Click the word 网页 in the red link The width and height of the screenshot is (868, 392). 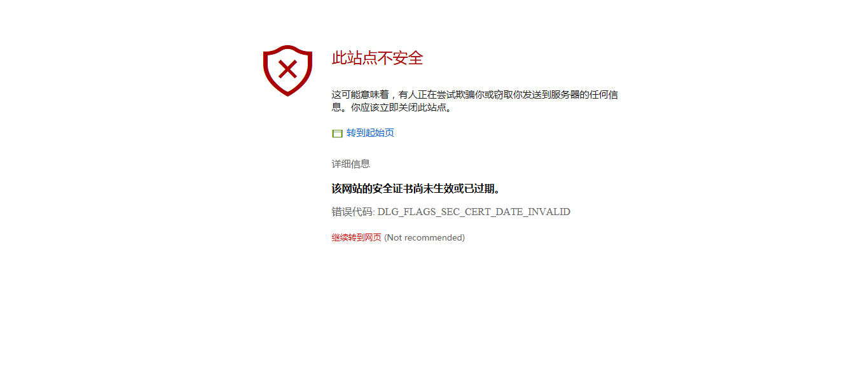[x=373, y=237]
